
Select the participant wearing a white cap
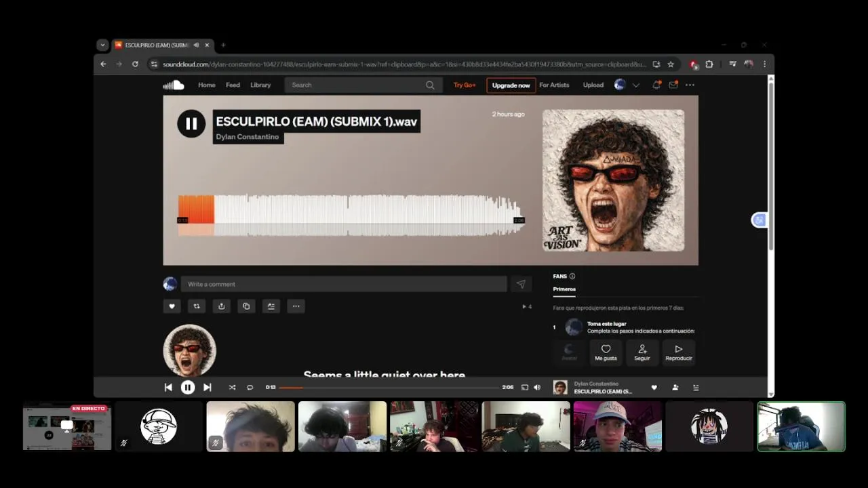coord(617,426)
